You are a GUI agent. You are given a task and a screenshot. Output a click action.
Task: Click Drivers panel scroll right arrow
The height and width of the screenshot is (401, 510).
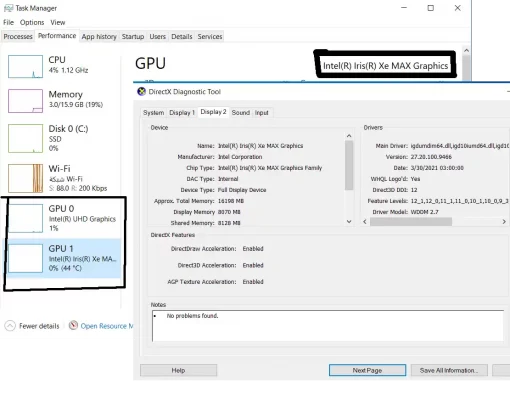tap(504, 221)
